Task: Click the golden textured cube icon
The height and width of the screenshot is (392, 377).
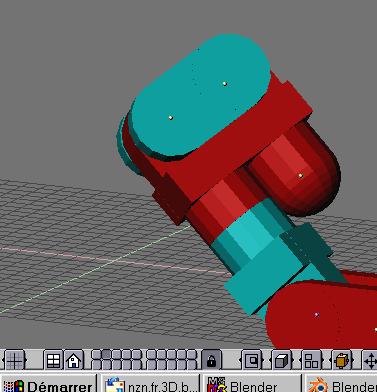Action: pyautogui.click(x=341, y=360)
